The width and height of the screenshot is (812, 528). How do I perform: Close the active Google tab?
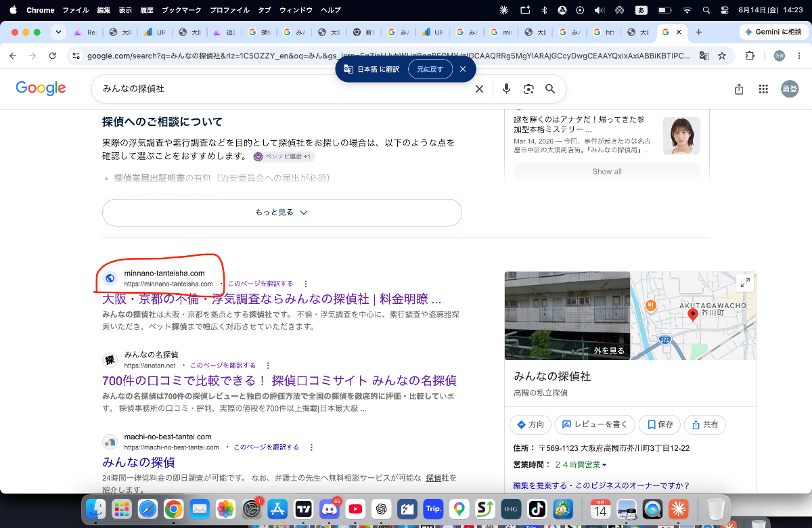[x=679, y=32]
